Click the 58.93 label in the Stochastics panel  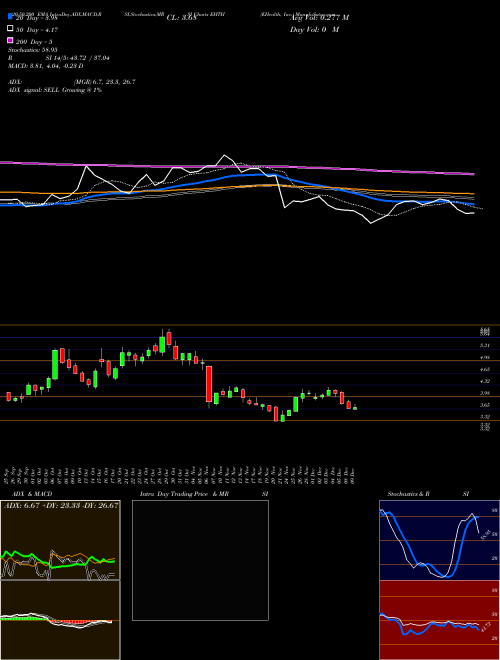tap(484, 535)
